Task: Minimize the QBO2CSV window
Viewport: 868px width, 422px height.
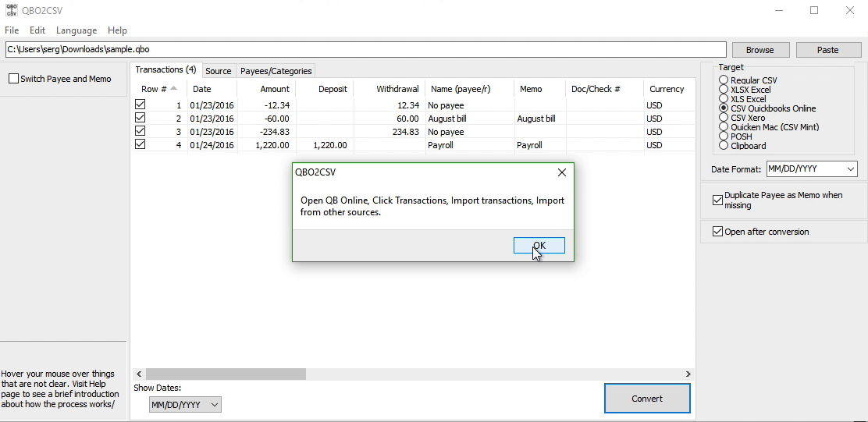Action: 779,10
